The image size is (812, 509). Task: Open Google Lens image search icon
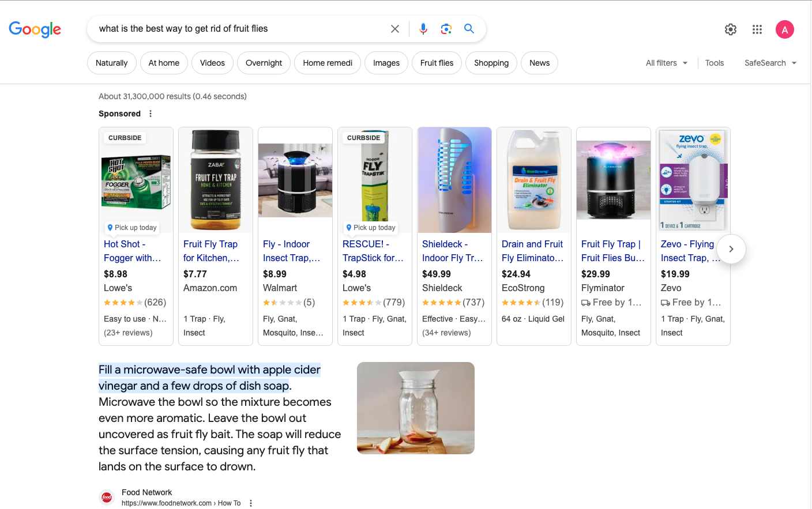click(x=446, y=28)
